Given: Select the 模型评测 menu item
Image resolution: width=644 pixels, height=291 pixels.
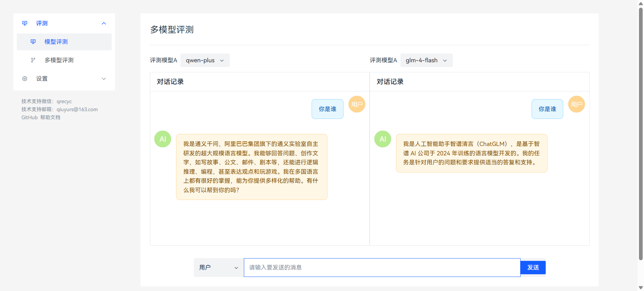Looking at the screenshot, I should pyautogui.click(x=64, y=42).
